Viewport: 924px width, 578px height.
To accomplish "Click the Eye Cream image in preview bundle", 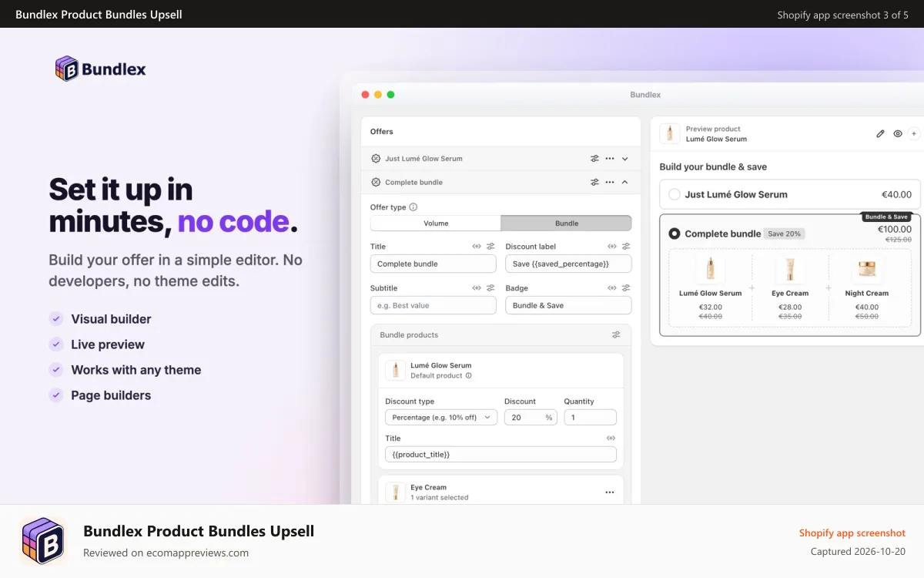I will pos(790,270).
